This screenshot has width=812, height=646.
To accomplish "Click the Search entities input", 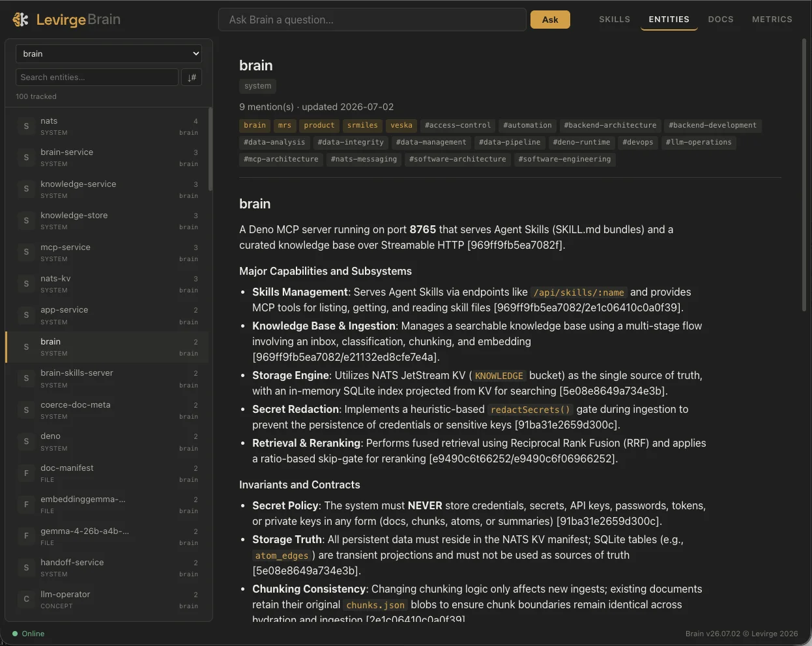I will tap(97, 77).
